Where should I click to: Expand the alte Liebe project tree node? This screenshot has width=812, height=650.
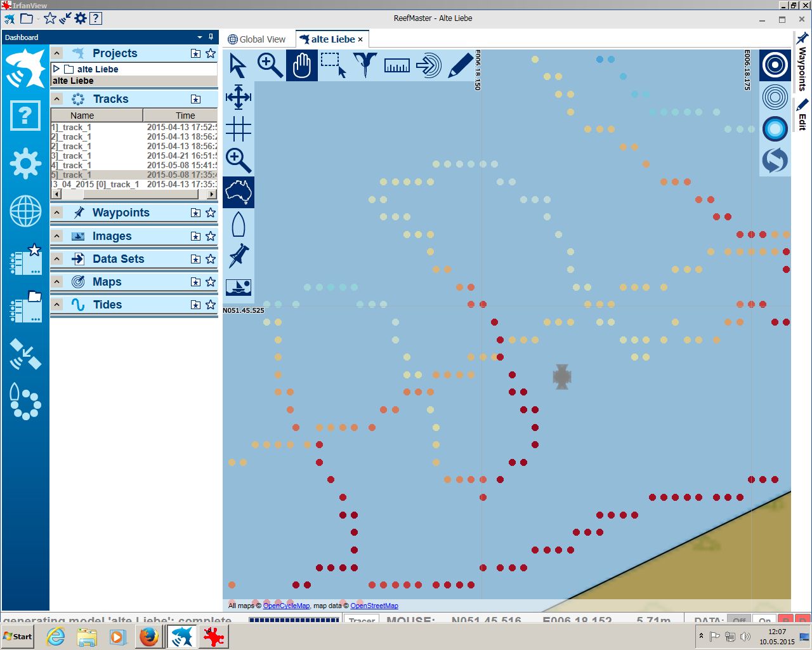pos(56,69)
